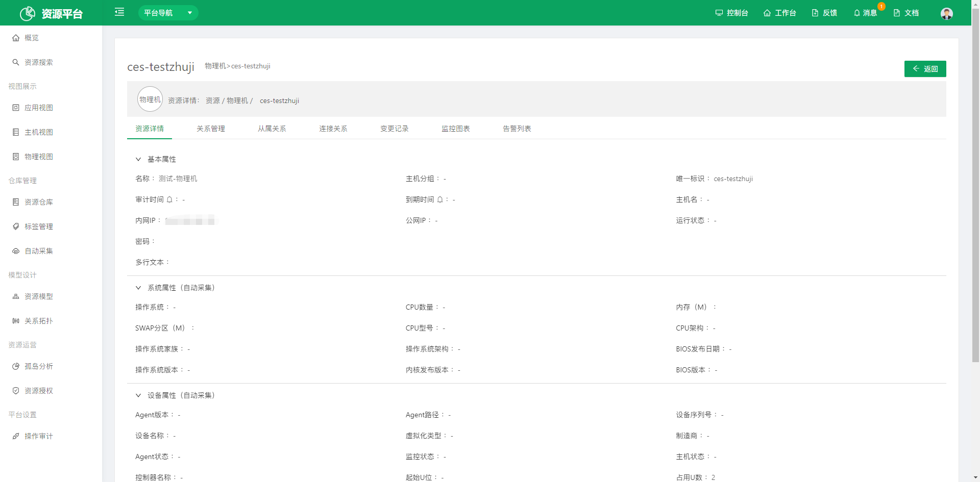This screenshot has height=482, width=980.
Task: Click the user avatar
Action: pyautogui.click(x=947, y=13)
